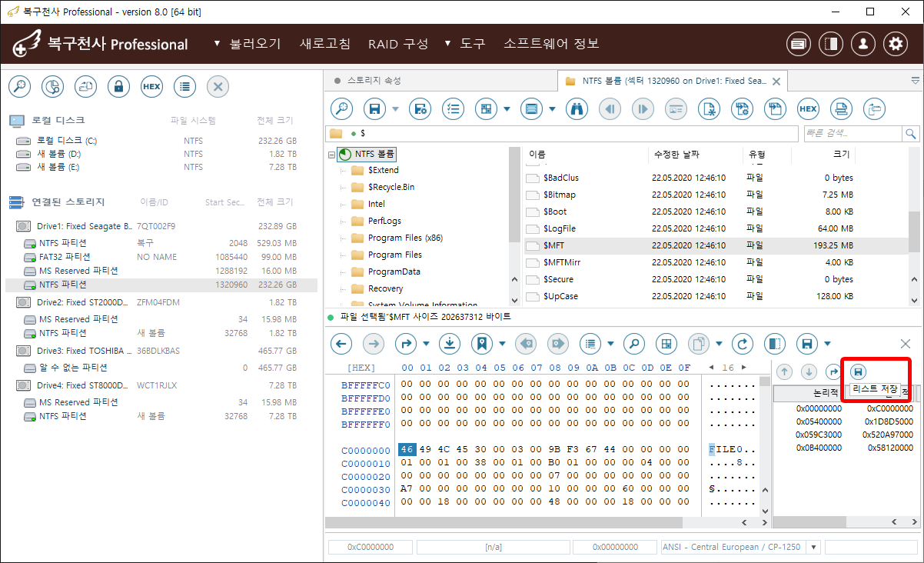Screen dimensions: 924x563
Task: Open the dropdown beside the hex jump arrow
Action: click(x=427, y=343)
